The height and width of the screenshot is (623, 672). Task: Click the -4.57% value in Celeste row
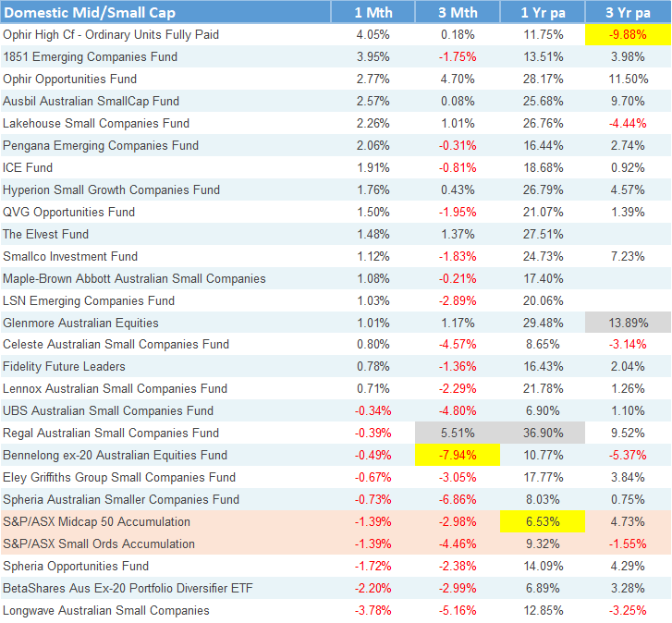pyautogui.click(x=458, y=345)
